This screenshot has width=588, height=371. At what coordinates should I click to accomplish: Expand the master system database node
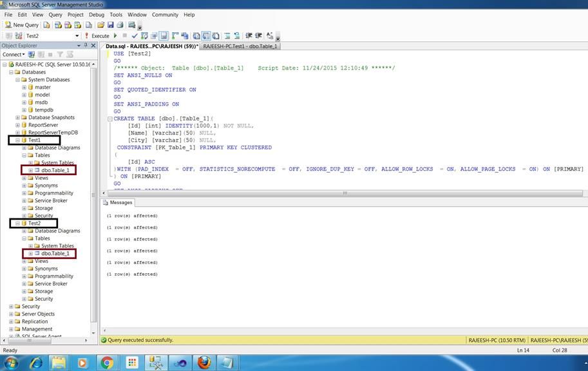pos(24,88)
